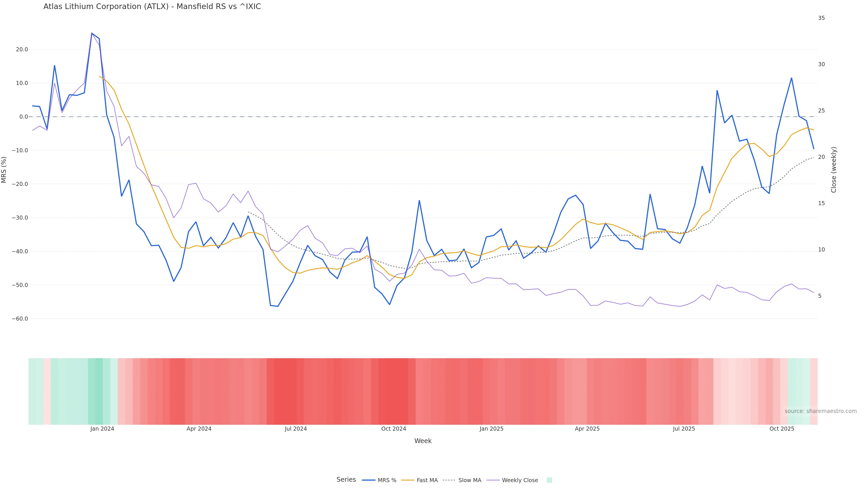Select the "Close (weekly)" right axis title
Viewport: 868px width, 488px height.
[x=834, y=170]
